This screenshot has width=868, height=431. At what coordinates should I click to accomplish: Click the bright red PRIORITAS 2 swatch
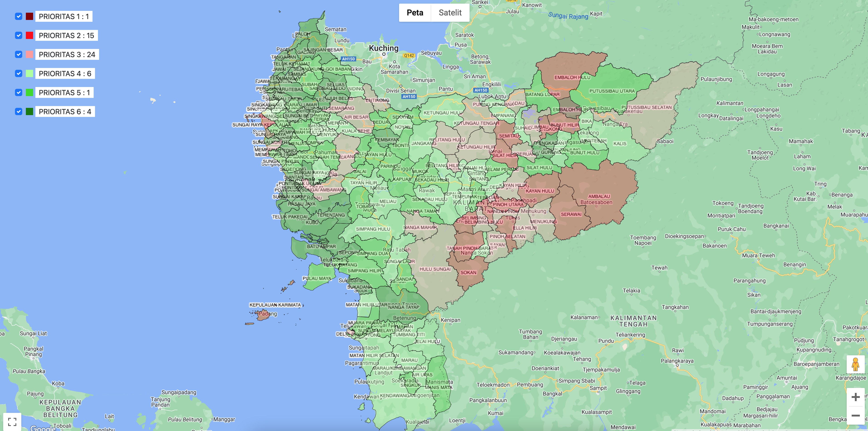pos(30,35)
